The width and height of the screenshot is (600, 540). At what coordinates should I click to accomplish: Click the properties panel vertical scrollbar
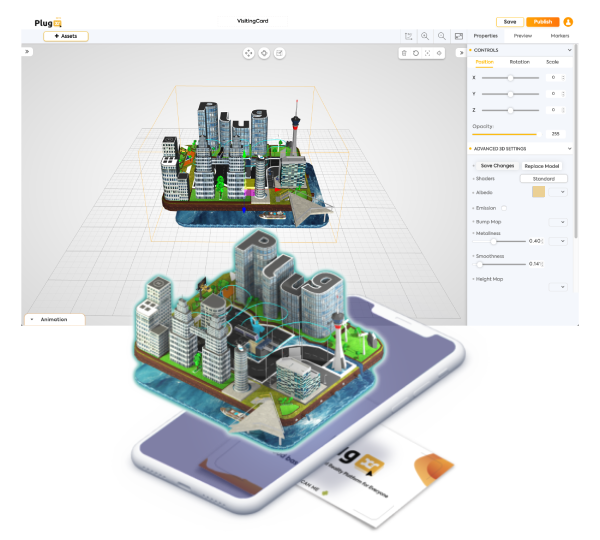pos(576,142)
